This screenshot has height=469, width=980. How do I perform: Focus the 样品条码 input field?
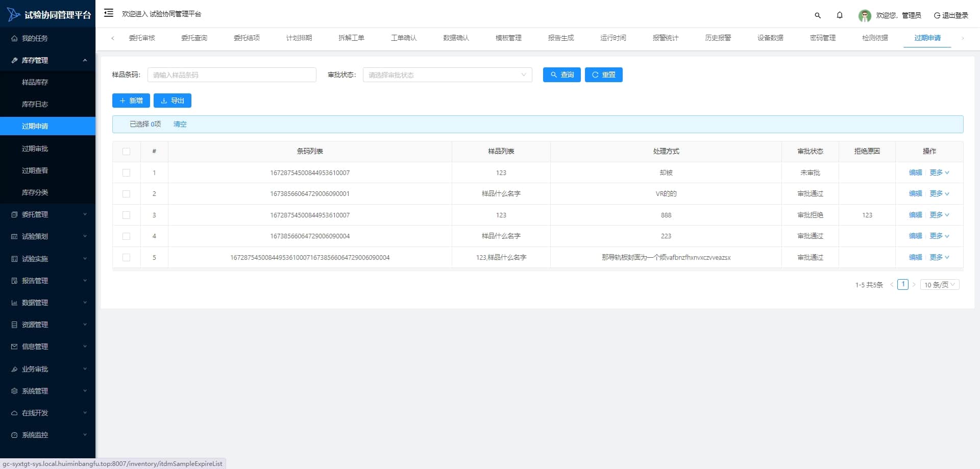point(232,75)
